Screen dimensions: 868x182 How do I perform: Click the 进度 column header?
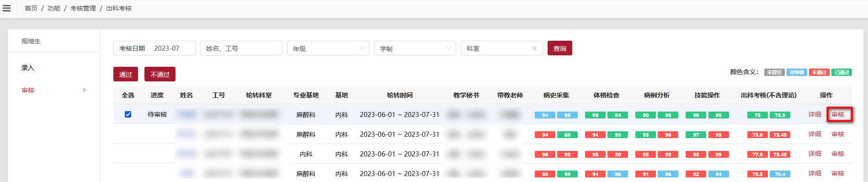pos(157,95)
